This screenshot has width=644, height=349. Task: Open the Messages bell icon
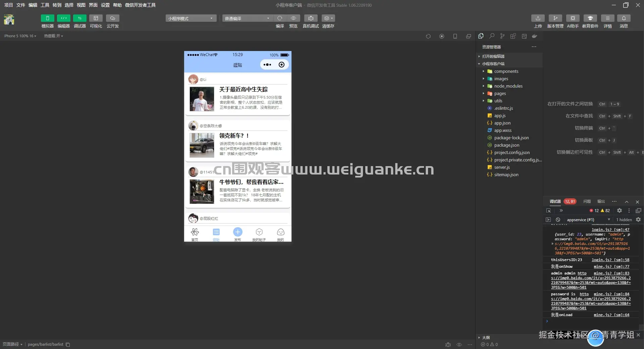[x=624, y=18]
